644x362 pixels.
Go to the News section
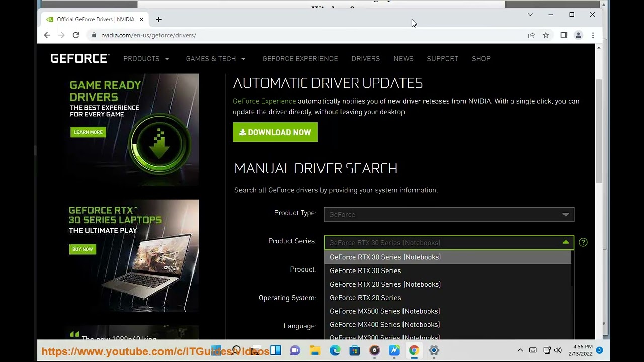tap(404, 59)
